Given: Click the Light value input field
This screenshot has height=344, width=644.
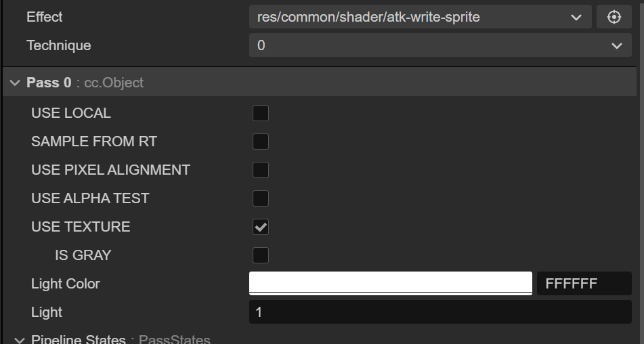Looking at the screenshot, I should pos(439,312).
